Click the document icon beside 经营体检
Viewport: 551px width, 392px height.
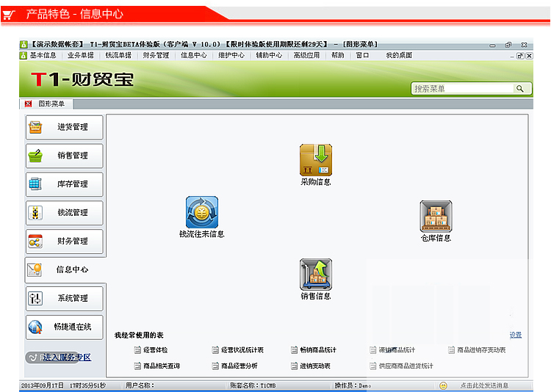click(137, 350)
